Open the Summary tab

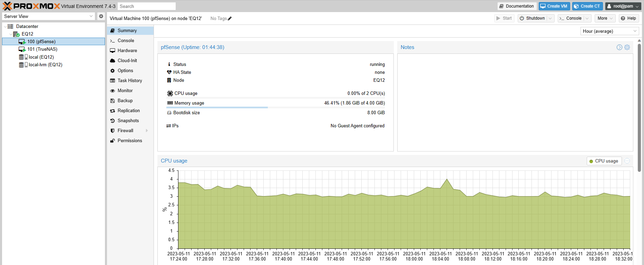[x=130, y=30]
